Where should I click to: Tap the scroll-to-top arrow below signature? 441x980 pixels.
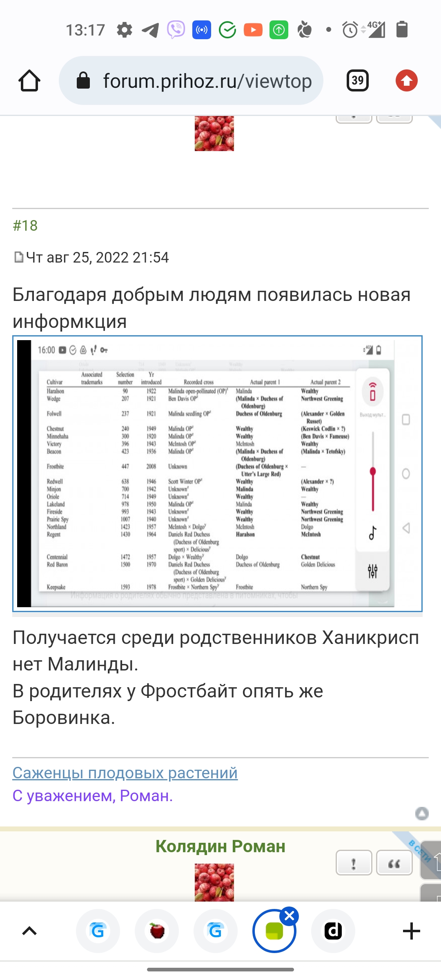(x=422, y=813)
